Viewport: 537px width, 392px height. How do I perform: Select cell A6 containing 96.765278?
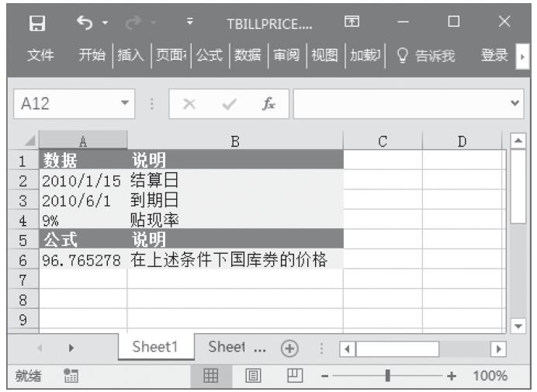pyautogui.click(x=82, y=259)
